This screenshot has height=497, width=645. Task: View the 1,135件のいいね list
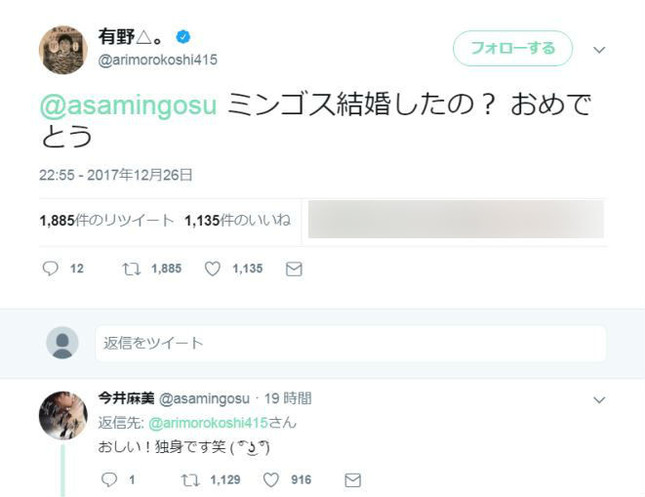tap(238, 220)
